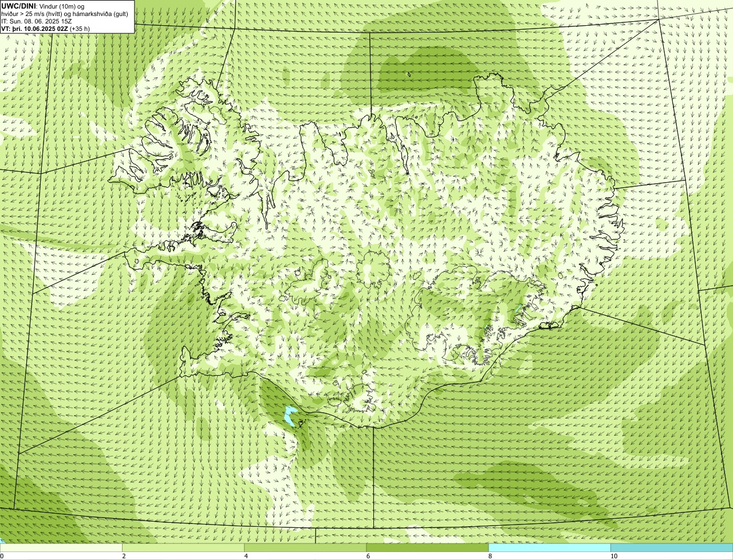This screenshot has width=733, height=560.
Task: Click the 2–4 m/s legend color segment
Action: coord(183,547)
